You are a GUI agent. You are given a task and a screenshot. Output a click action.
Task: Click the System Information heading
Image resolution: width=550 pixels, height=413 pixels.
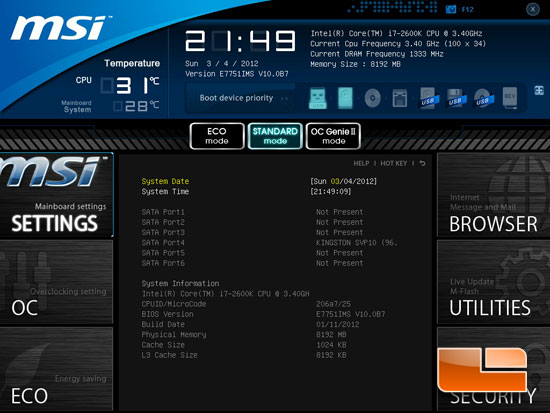(x=180, y=283)
